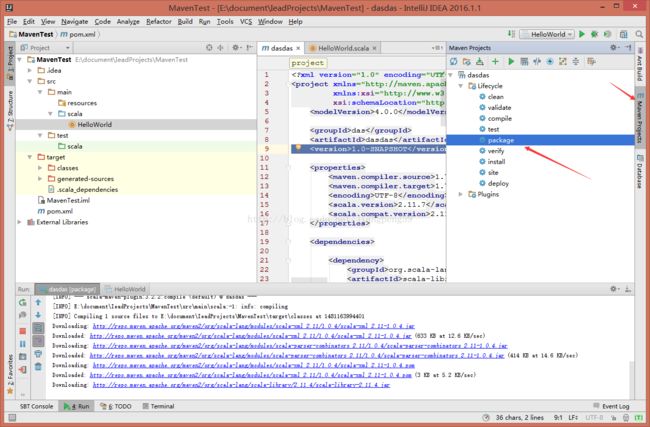The image size is (650, 427).
Task: Open the Build menu
Action: 185,22
